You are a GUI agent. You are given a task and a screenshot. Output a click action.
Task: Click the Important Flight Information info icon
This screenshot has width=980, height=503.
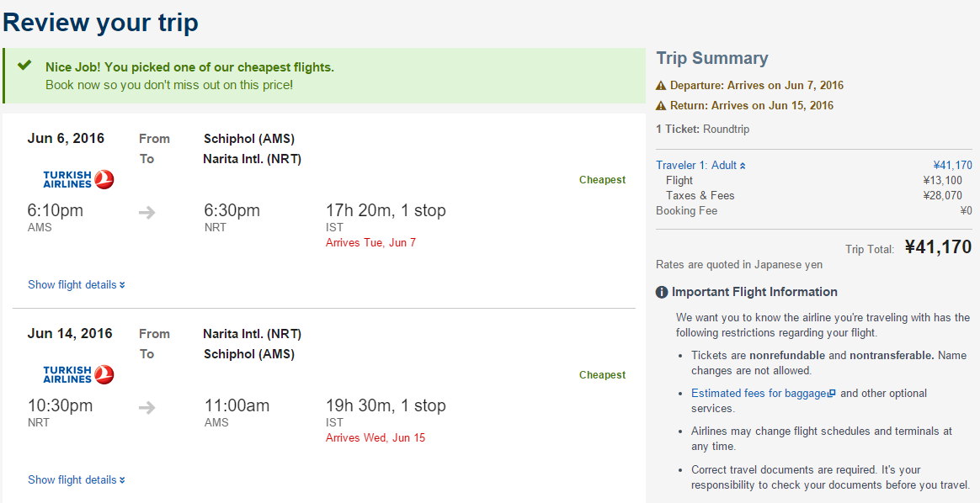pyautogui.click(x=662, y=292)
